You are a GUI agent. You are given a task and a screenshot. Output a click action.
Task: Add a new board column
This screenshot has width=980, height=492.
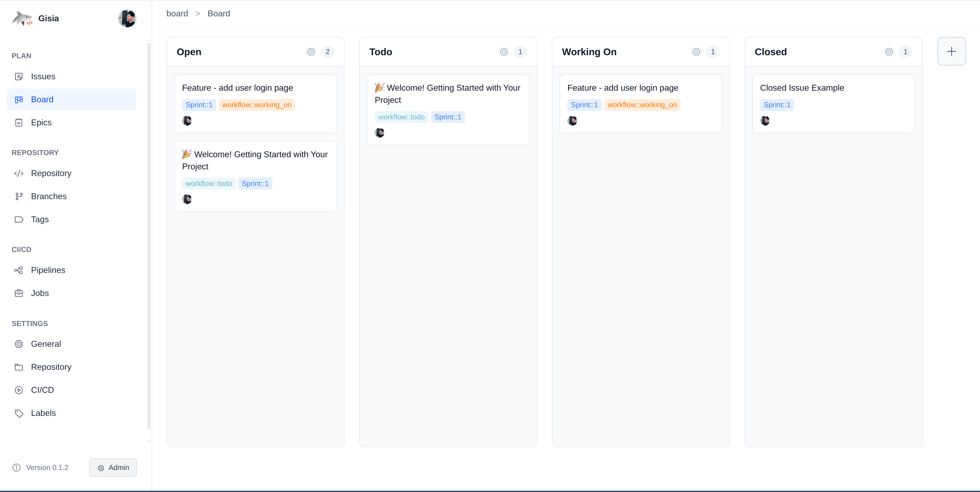tap(951, 52)
